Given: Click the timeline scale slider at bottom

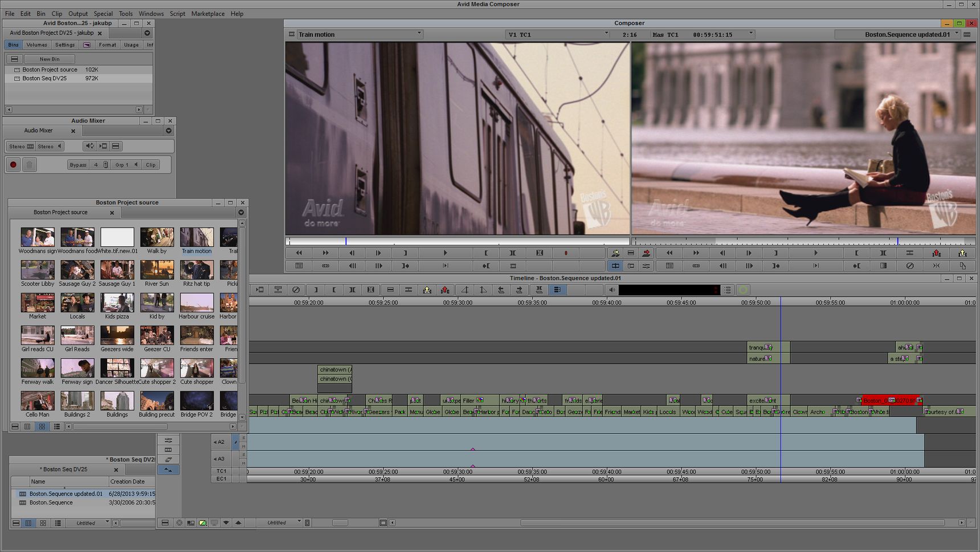Looking at the screenshot, I should [x=340, y=522].
